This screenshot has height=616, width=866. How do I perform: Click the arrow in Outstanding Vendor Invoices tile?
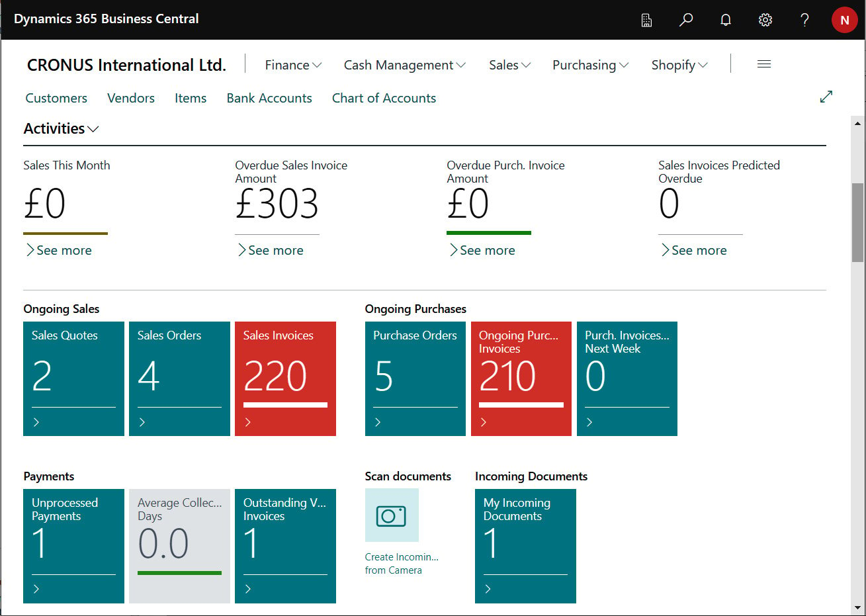(248, 589)
